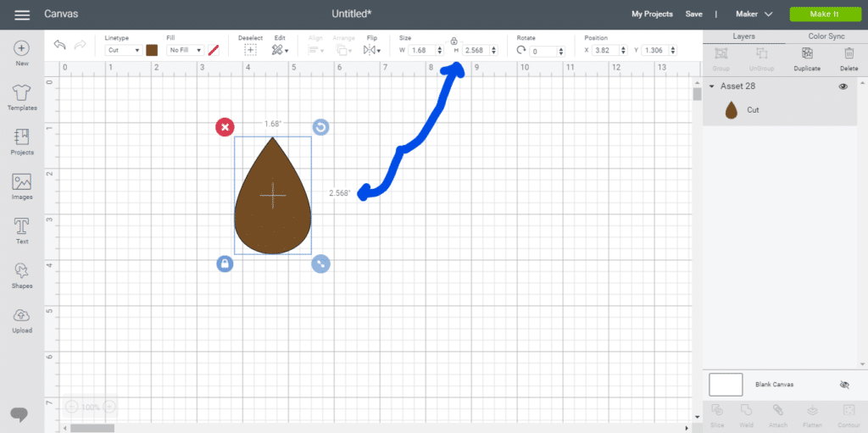Image resolution: width=868 pixels, height=433 pixels.
Task: Click the zoom out minus button
Action: coord(71,407)
